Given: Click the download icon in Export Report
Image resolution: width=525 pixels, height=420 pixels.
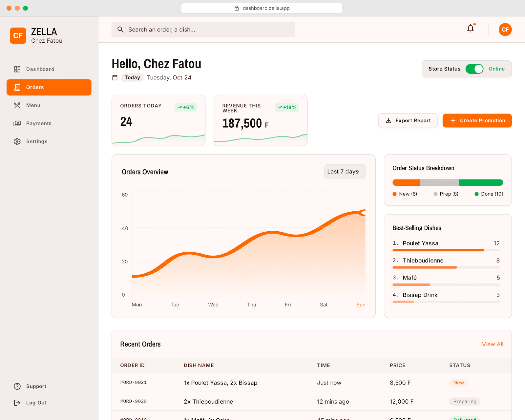Looking at the screenshot, I should pos(388,120).
